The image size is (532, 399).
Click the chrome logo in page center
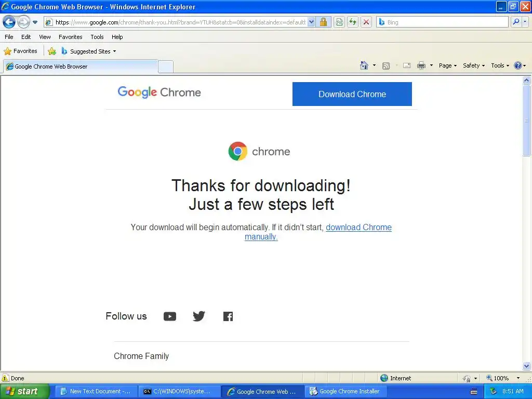point(259,151)
